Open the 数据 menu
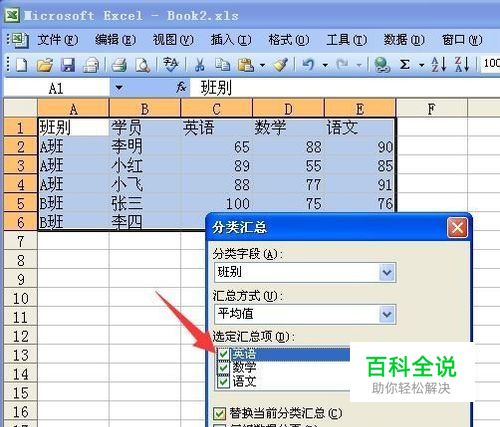Viewport: 500px width, 427px height. pyautogui.click(x=404, y=40)
